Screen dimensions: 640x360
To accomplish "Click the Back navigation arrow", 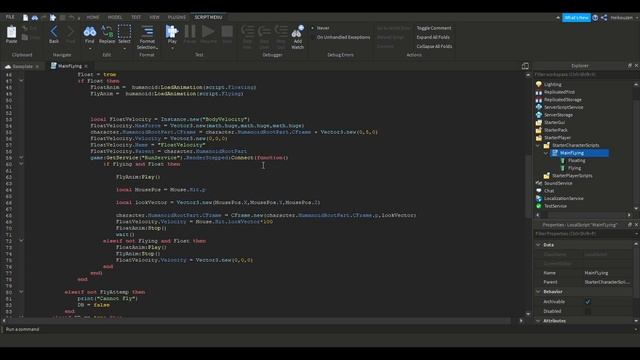I will [x=54, y=31].
